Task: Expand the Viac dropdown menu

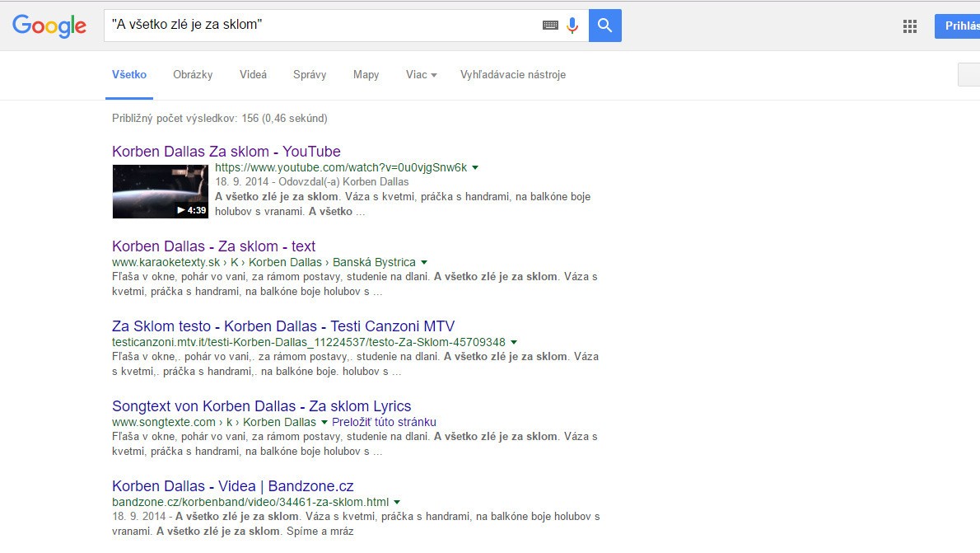Action: [420, 75]
